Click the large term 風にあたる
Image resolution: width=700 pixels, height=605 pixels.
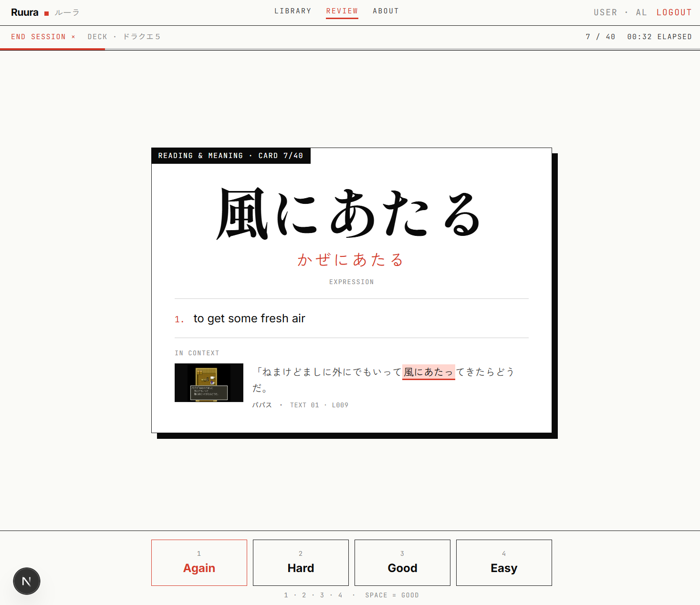[349, 213]
